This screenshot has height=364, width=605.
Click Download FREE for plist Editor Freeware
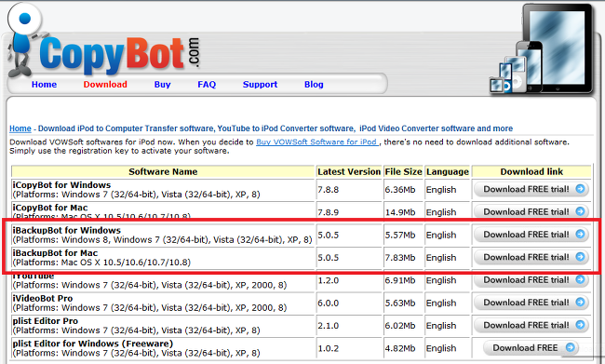pyautogui.click(x=531, y=348)
